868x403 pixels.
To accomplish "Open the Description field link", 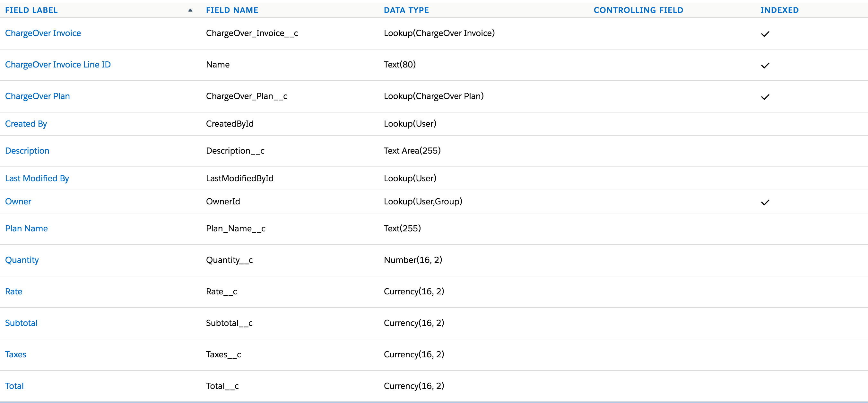I will pyautogui.click(x=27, y=151).
